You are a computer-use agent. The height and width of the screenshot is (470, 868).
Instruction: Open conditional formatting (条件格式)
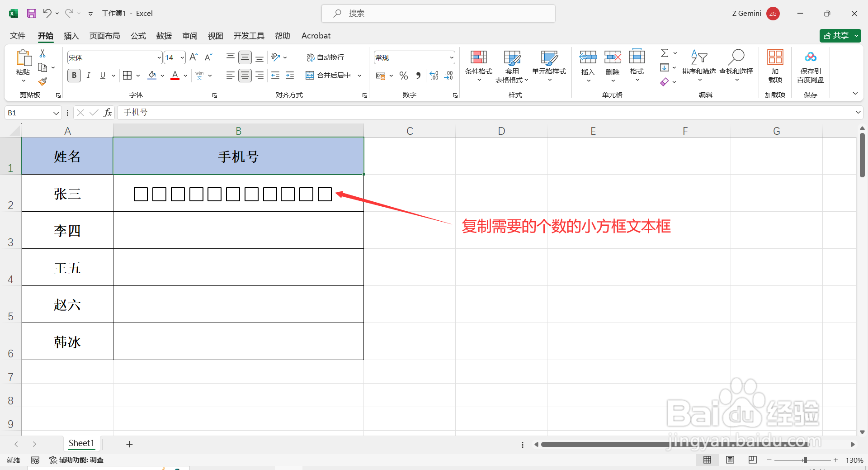pos(478,66)
